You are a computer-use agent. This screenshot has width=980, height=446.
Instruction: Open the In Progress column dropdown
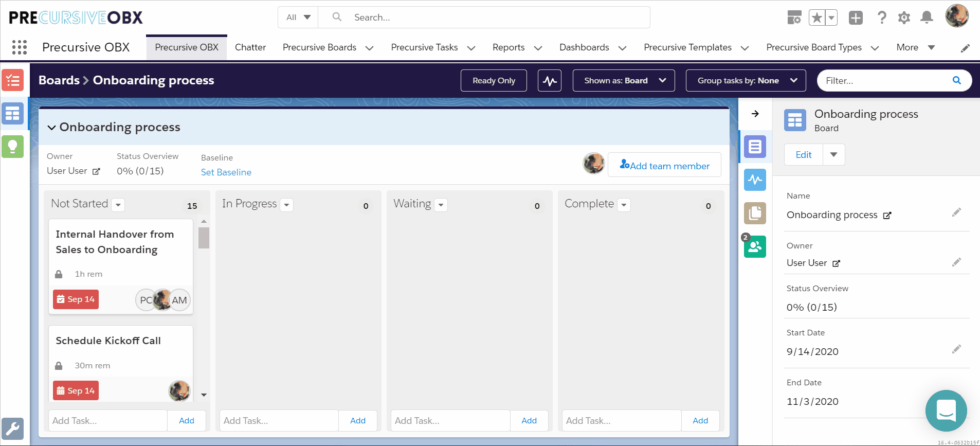click(287, 205)
